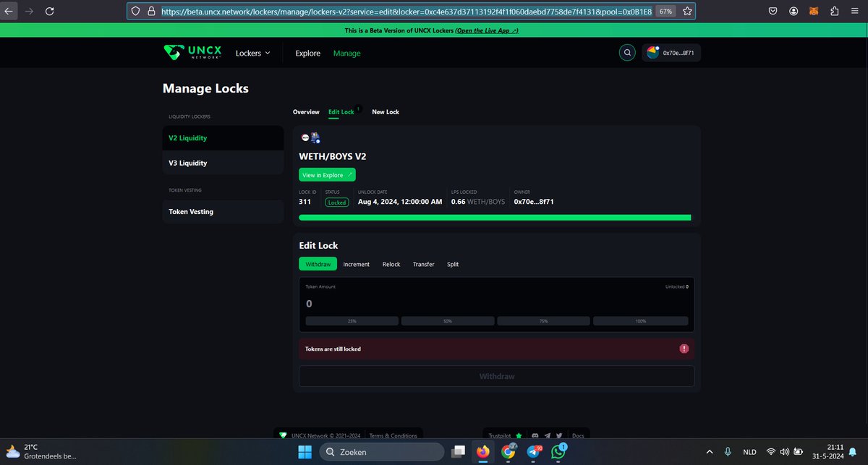Open Token Vesting in the sidebar

click(x=223, y=211)
